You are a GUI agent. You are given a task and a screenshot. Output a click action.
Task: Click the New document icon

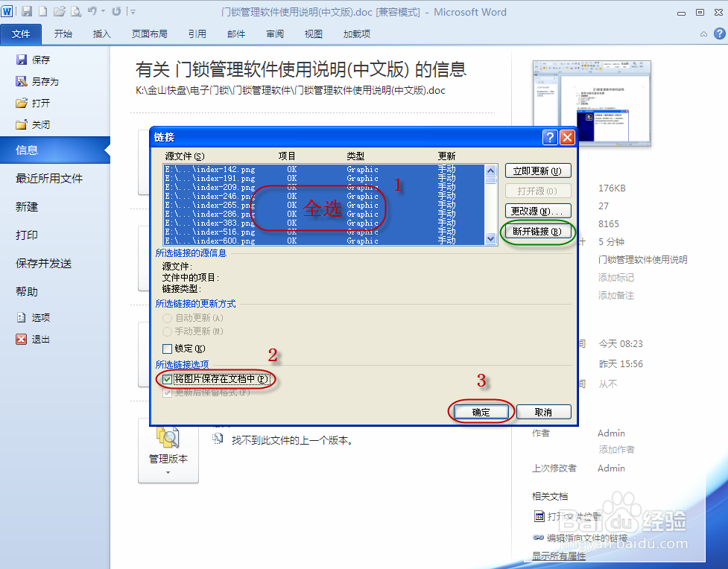pyautogui.click(x=43, y=10)
